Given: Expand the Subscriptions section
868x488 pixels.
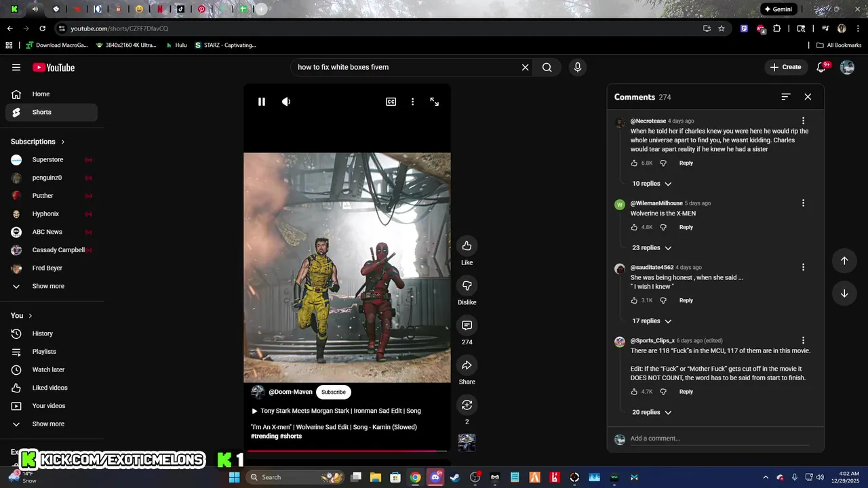Looking at the screenshot, I should [x=38, y=142].
